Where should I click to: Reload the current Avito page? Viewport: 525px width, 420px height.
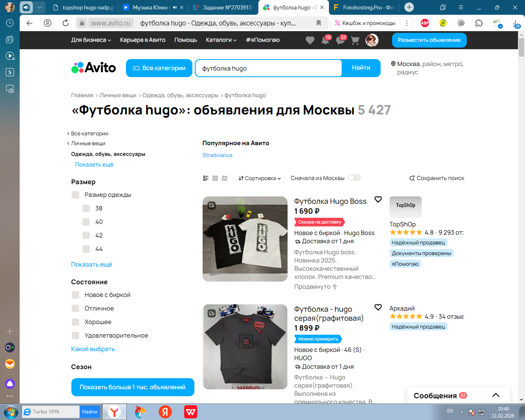66,23
